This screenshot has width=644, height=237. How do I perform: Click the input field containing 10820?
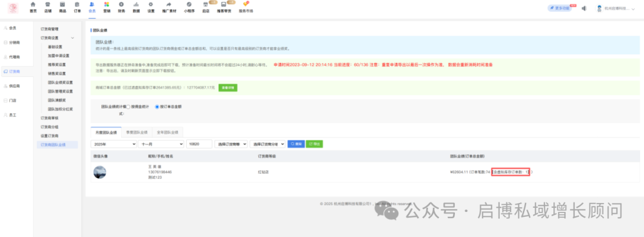point(199,144)
